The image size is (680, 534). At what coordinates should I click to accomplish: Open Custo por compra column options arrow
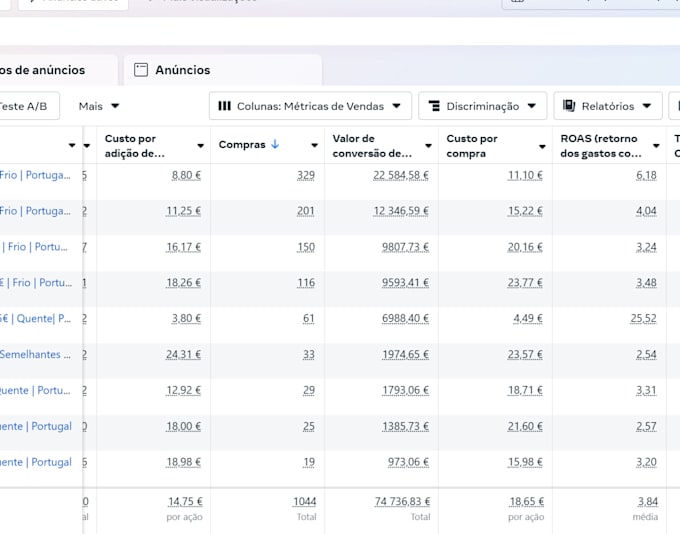click(542, 146)
